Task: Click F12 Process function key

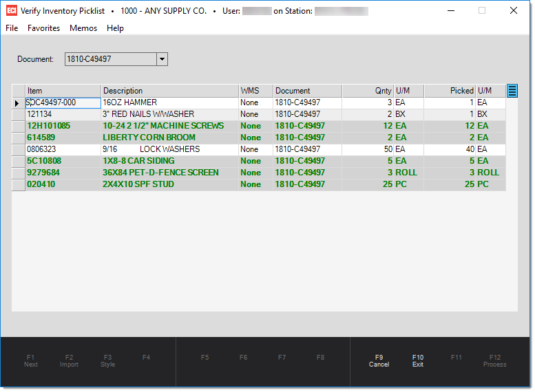Action: [x=495, y=360]
